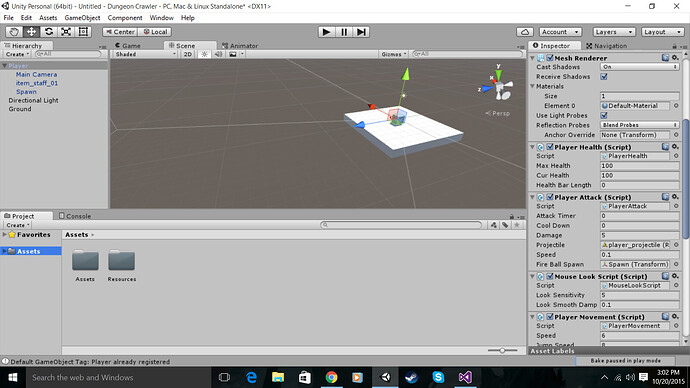Screen dimensions: 690x388
Task: Select the Rotate tool
Action: coord(49,32)
